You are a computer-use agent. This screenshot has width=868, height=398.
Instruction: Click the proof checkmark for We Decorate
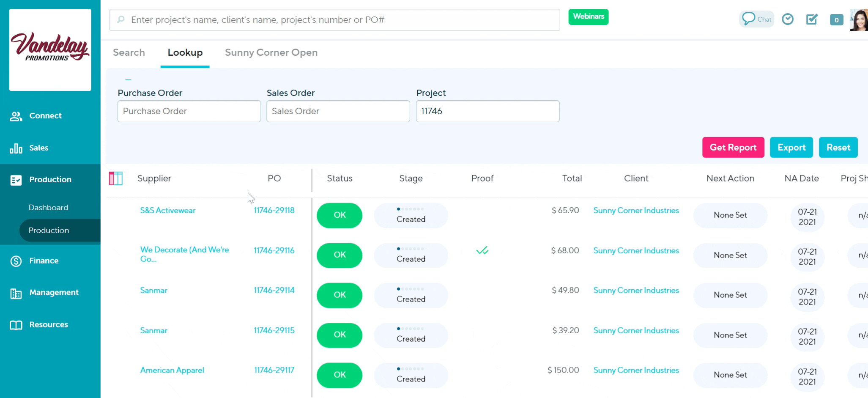[x=482, y=251]
